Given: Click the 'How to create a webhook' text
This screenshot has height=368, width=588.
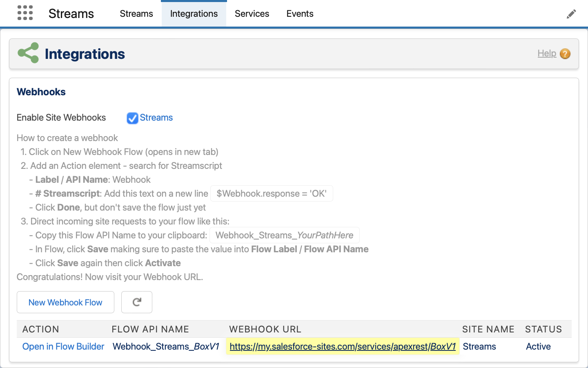Looking at the screenshot, I should (67, 138).
